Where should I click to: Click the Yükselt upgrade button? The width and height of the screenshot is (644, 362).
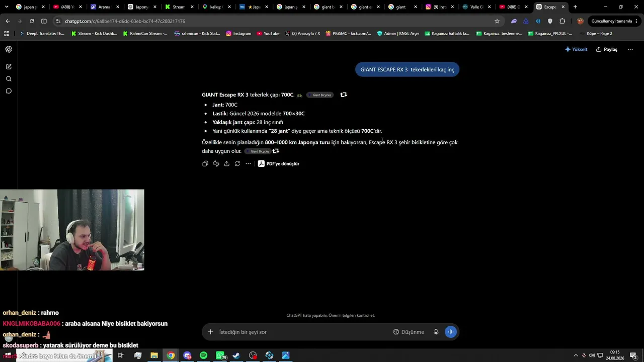[x=576, y=49]
